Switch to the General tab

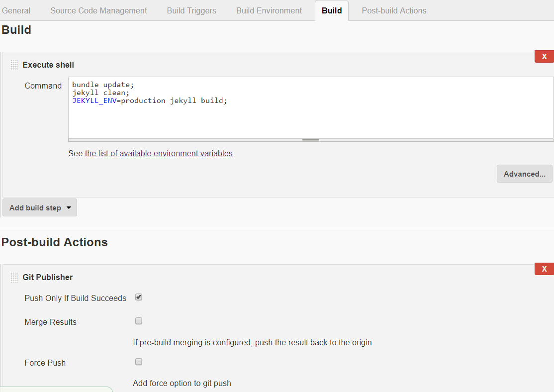pos(16,10)
